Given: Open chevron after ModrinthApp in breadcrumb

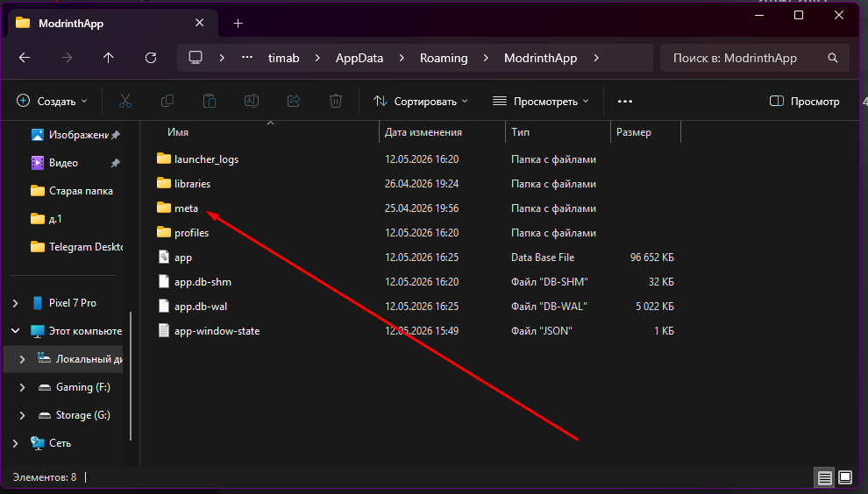Looking at the screenshot, I should (596, 58).
